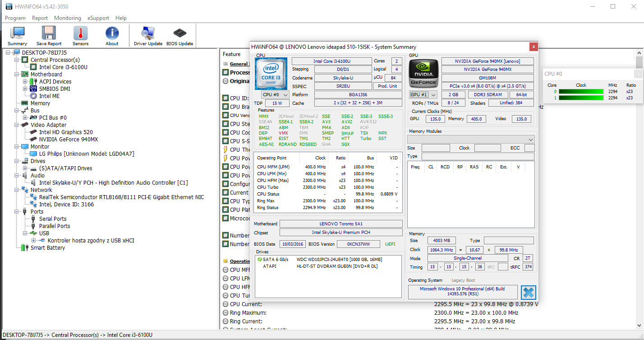
Task: Click the SMBIOS DMI icon
Action: coord(33,89)
